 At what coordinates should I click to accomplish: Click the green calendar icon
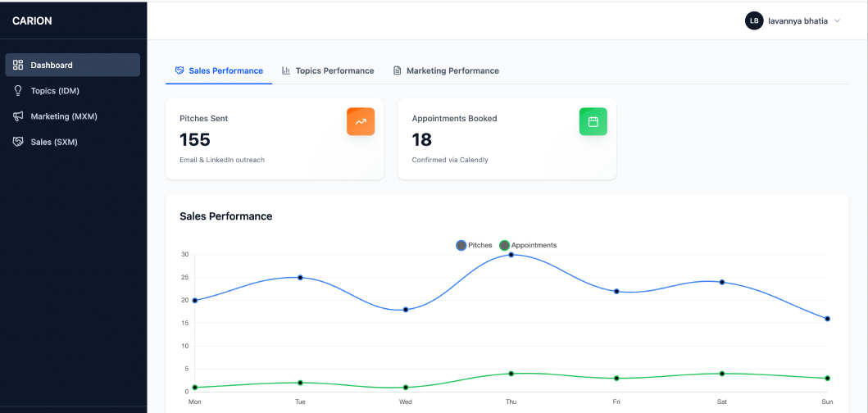[x=593, y=121]
